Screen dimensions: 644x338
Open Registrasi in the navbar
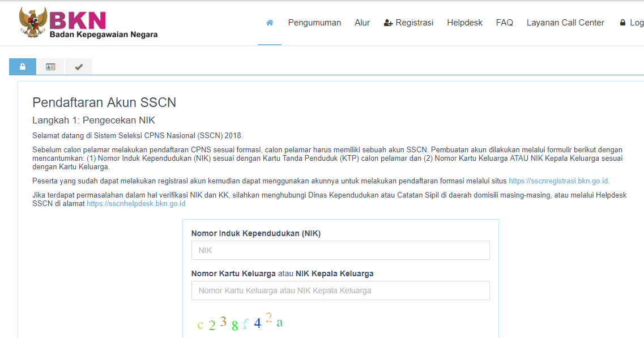coord(408,23)
